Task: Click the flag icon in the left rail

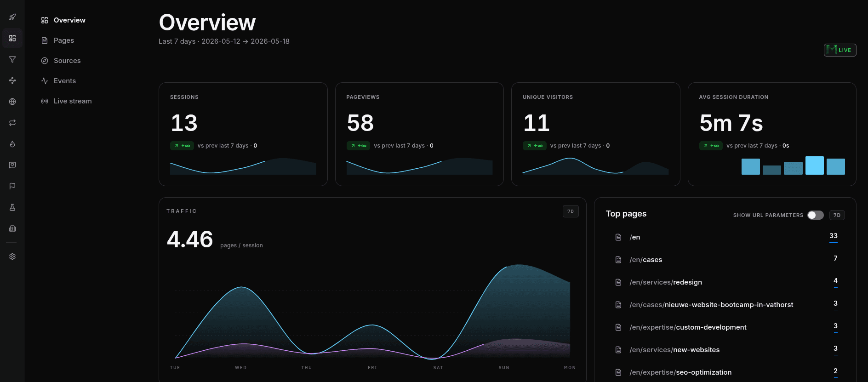Action: (12, 186)
